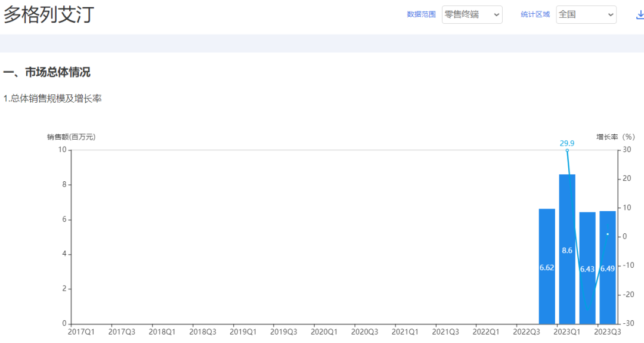
Task: Click the 2023Q1 x-axis label
Action: pos(567,332)
